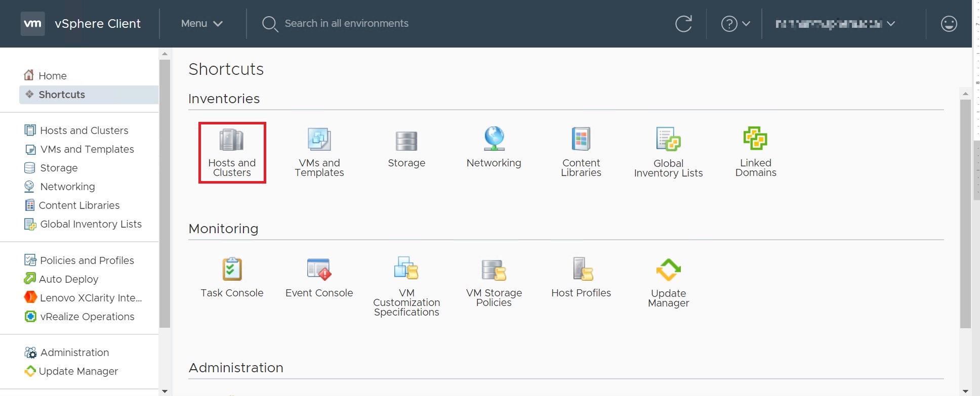
Task: Click the refresh icon in header
Action: pyautogui.click(x=683, y=24)
